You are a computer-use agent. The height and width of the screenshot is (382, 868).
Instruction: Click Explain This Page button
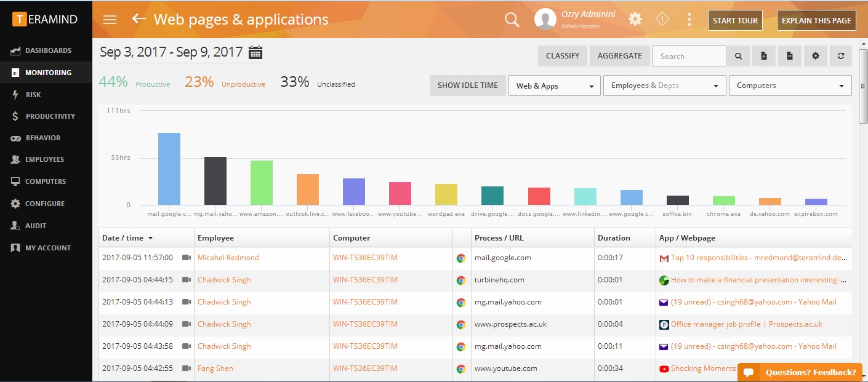(816, 20)
